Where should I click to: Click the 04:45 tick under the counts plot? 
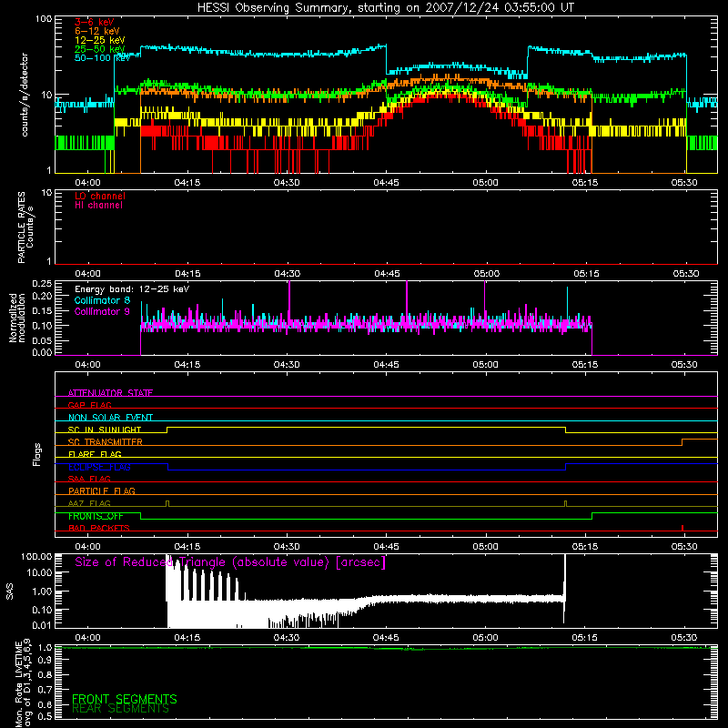386,183
